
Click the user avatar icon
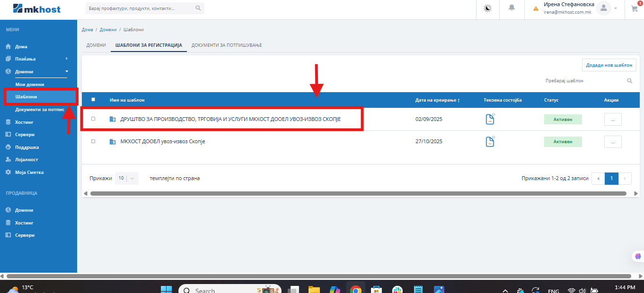(603, 8)
